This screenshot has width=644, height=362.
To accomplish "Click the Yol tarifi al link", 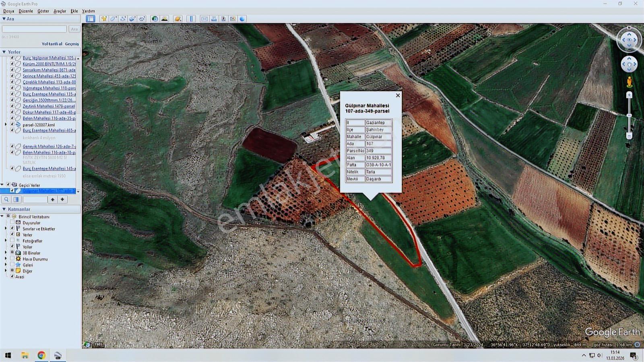I will pyautogui.click(x=52, y=44).
